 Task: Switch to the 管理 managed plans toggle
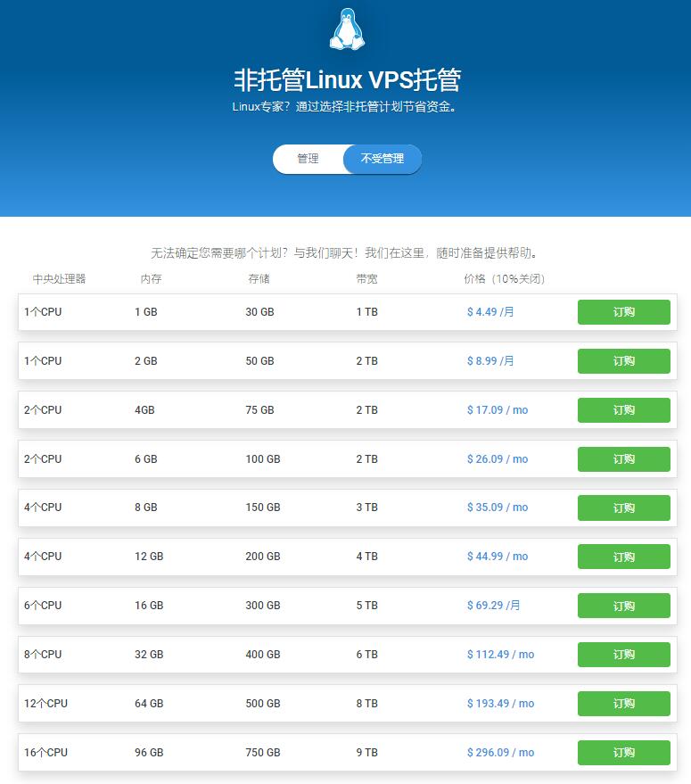[x=308, y=159]
